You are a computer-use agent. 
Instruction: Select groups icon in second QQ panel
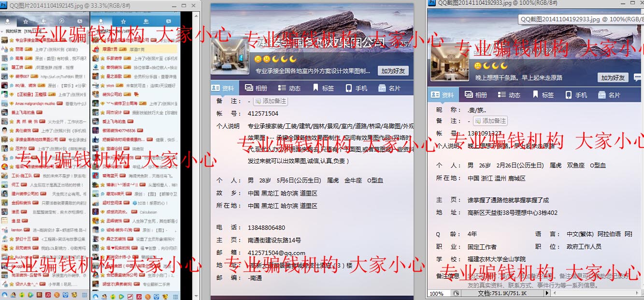(145, 22)
